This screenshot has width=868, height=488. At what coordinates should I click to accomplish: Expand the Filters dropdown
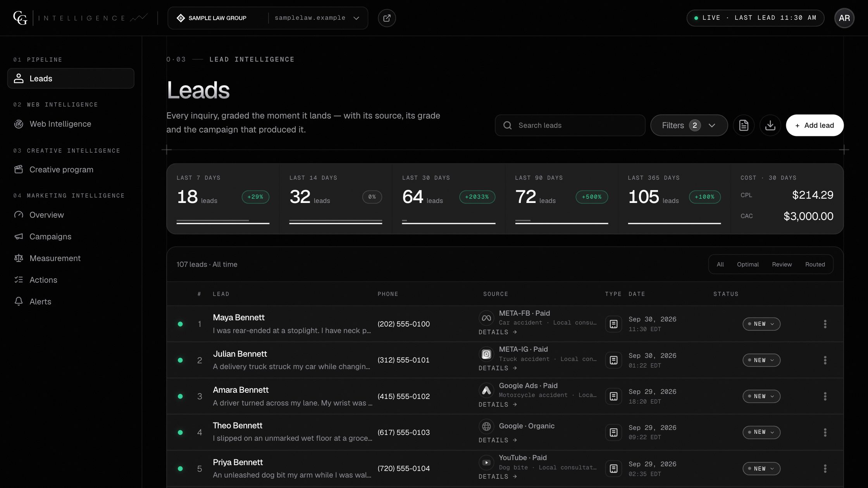coord(689,125)
